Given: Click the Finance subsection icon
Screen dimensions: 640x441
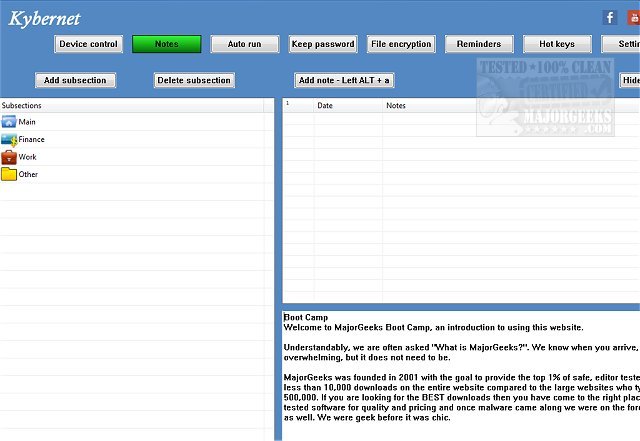Looking at the screenshot, I should (9, 140).
